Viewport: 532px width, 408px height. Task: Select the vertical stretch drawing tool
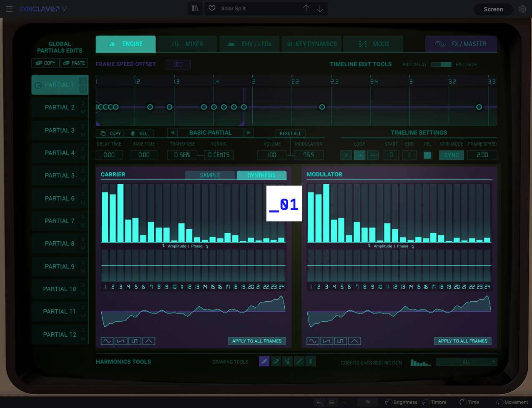pyautogui.click(x=311, y=361)
